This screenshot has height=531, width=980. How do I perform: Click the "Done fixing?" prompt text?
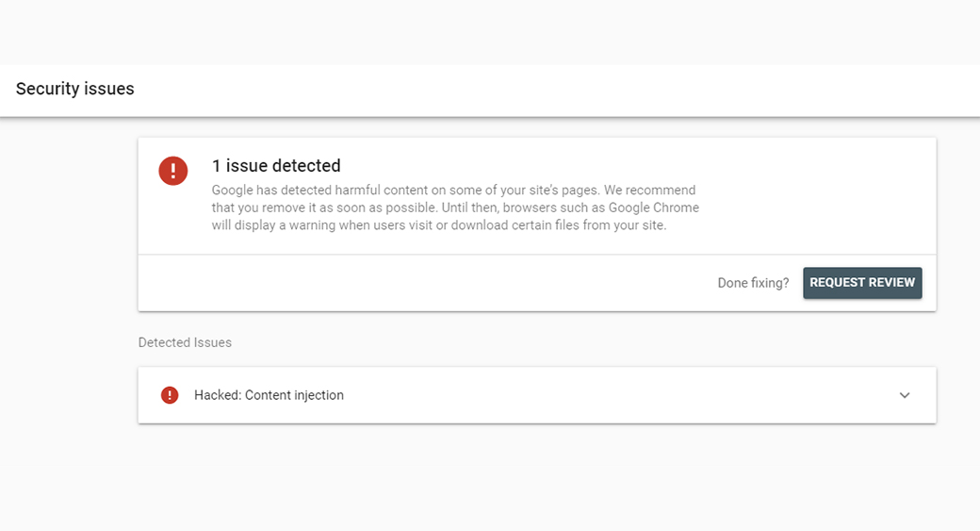[753, 283]
